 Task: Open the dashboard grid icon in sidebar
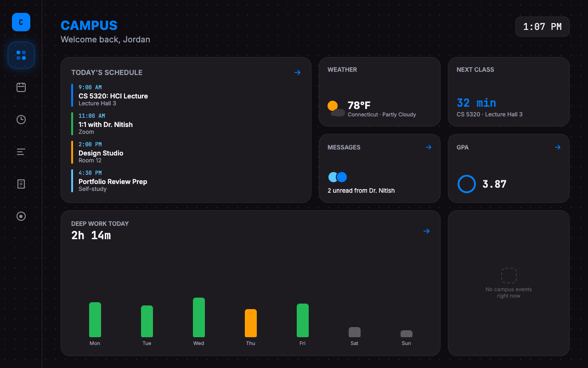click(x=21, y=55)
